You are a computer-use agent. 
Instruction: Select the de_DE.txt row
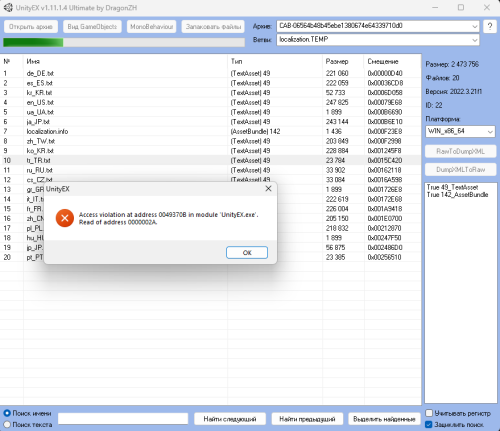click(x=211, y=73)
